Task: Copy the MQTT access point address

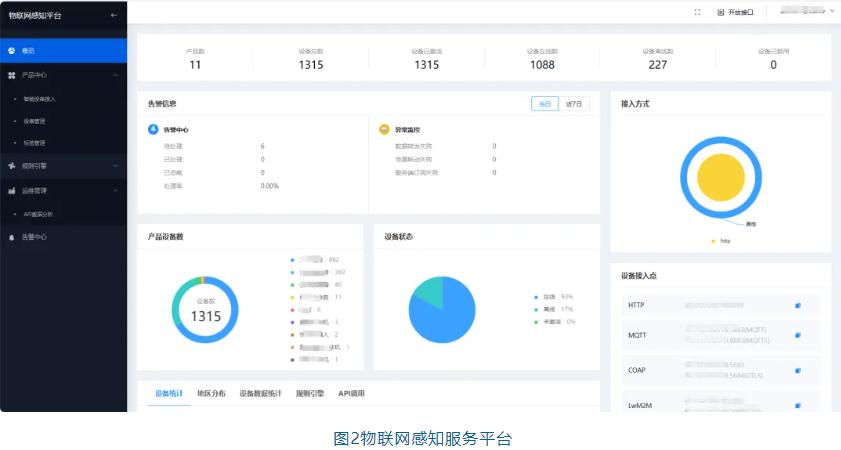Action: point(798,335)
